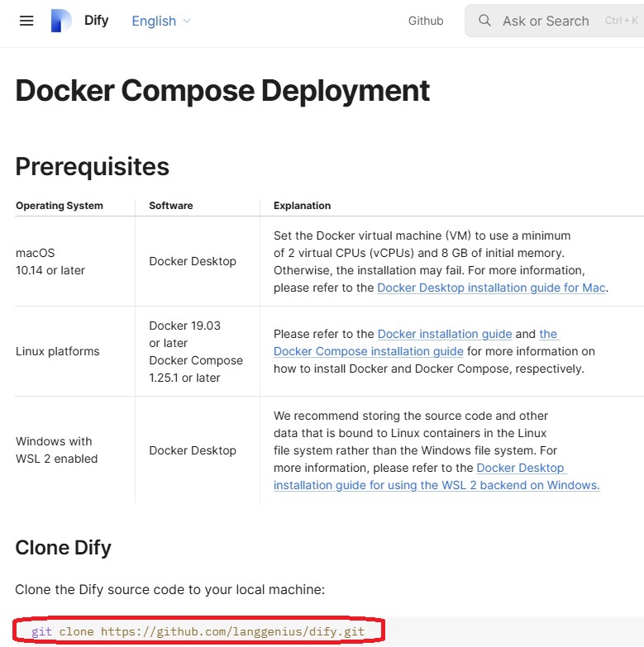Click the Explanation column header
This screenshot has width=644, height=647.
[302, 206]
